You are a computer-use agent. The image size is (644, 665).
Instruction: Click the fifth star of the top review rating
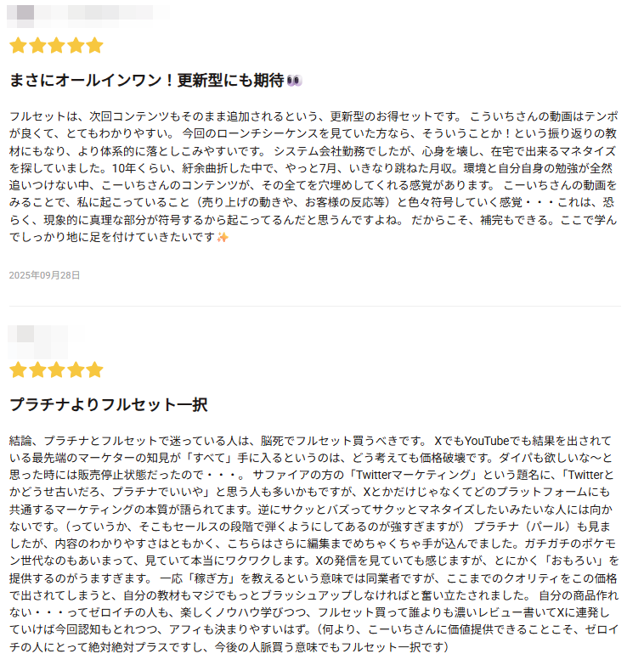[94, 45]
